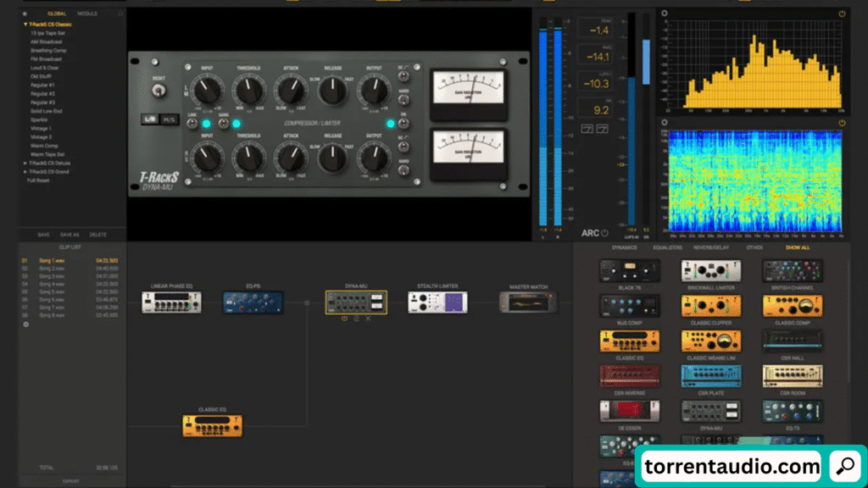The image size is (868, 488).
Task: Switch to the MODULE presets tab
Action: [87, 14]
